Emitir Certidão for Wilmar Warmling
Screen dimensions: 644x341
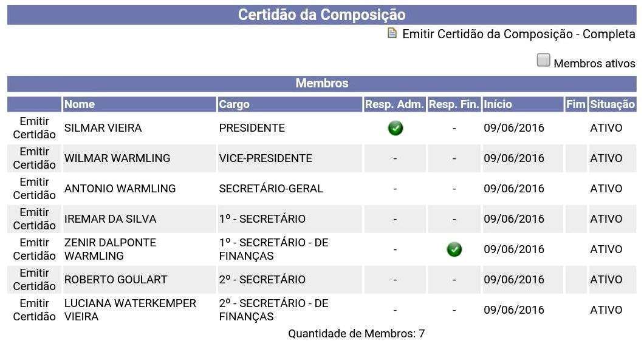[35, 158]
